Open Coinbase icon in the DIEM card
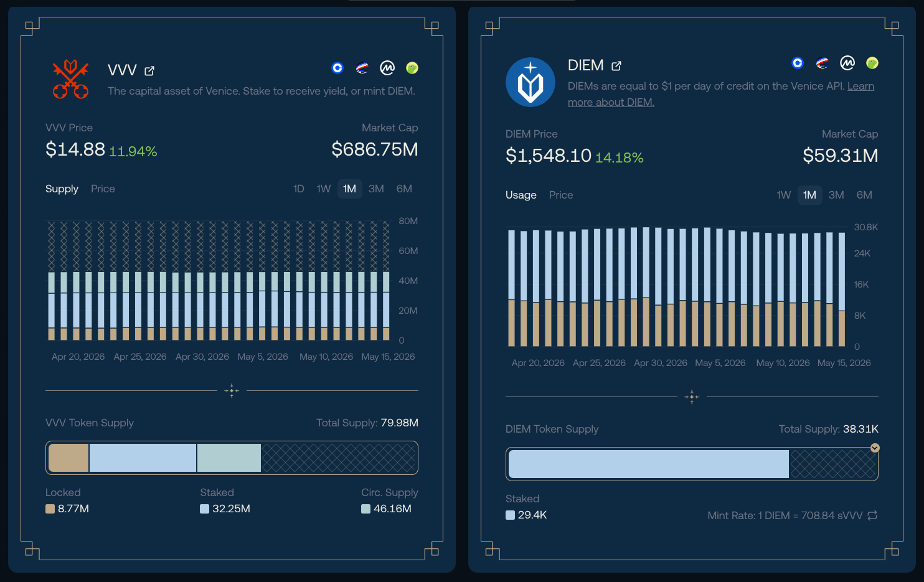924x582 pixels. (x=798, y=63)
